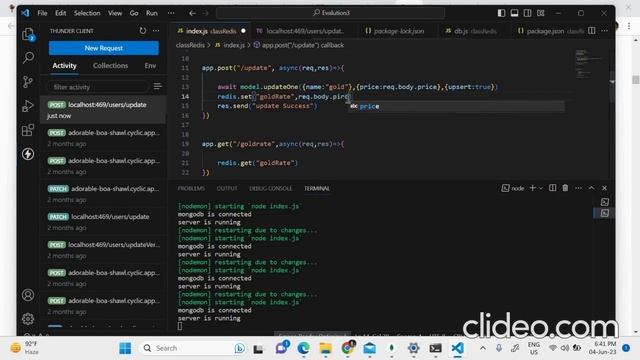Open Thunder Client sidebar more actions
This screenshot has height=360, width=640.
click(156, 31)
